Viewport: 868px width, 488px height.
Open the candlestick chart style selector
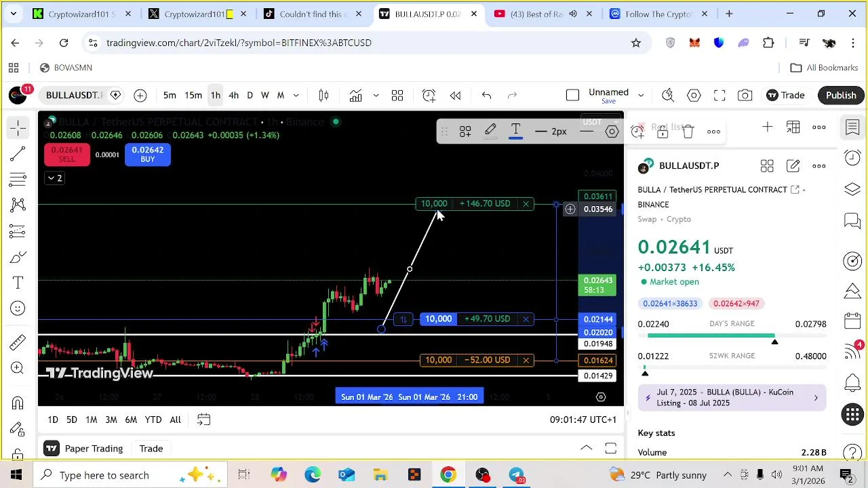323,96
